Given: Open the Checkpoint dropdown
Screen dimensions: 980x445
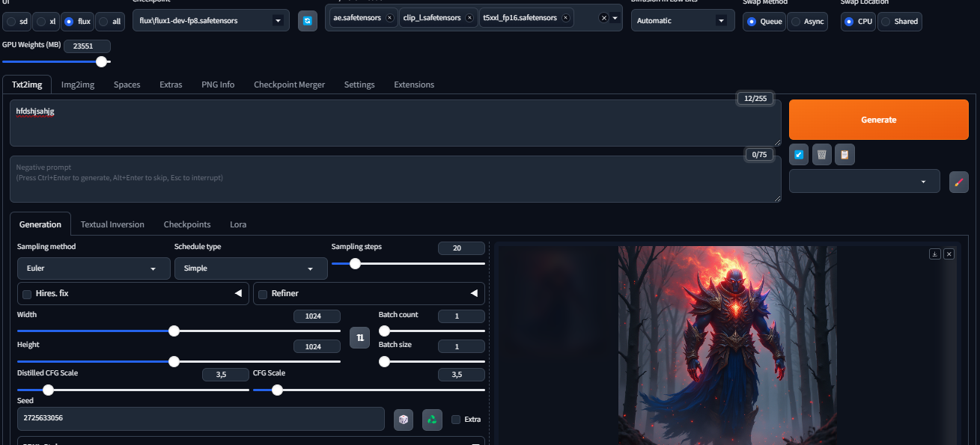Looking at the screenshot, I should point(211,21).
